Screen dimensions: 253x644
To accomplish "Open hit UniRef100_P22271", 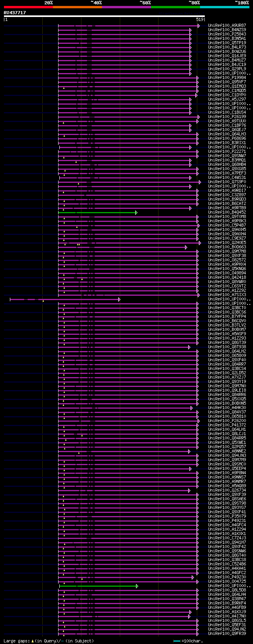I will pos(227,152).
